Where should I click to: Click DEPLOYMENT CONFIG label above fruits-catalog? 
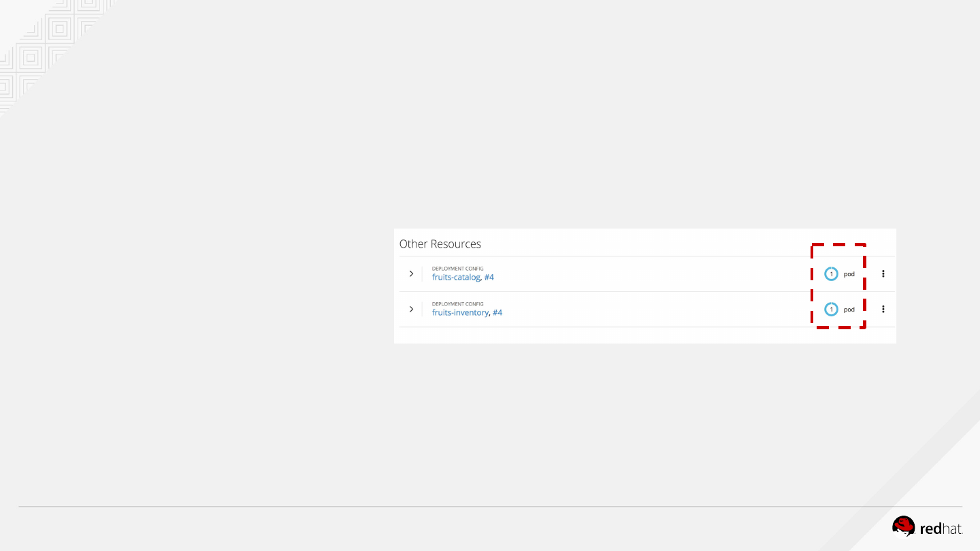point(457,269)
